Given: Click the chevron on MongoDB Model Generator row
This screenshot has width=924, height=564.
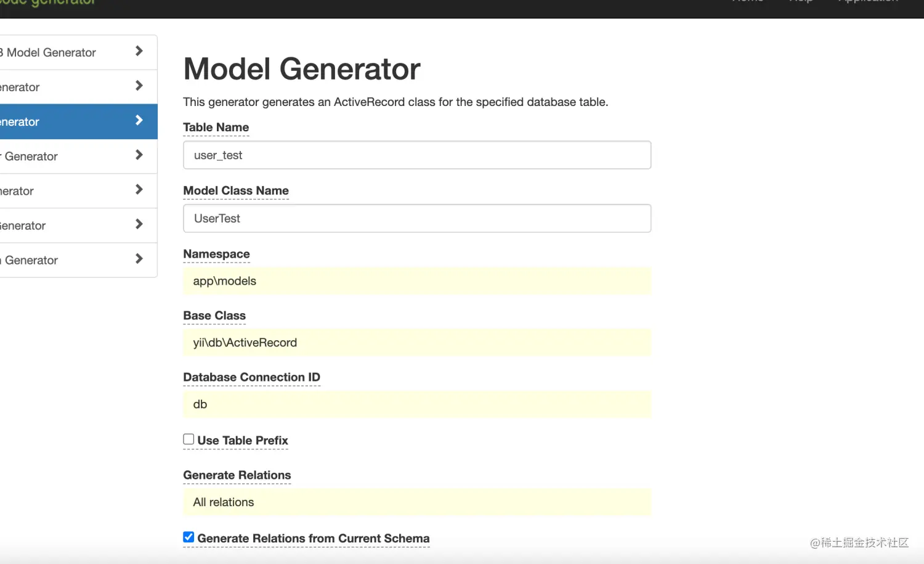Looking at the screenshot, I should pyautogui.click(x=139, y=51).
